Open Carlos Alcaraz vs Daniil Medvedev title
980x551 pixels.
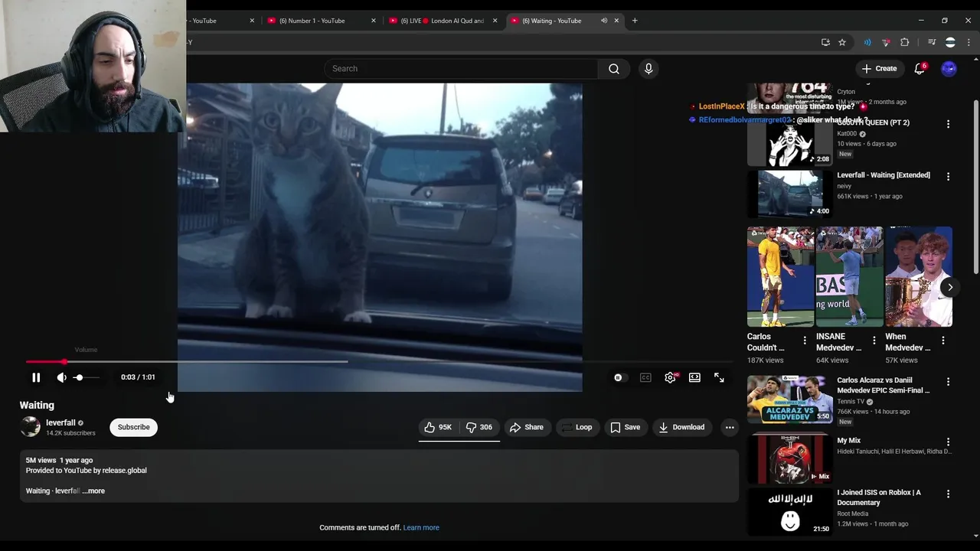(x=883, y=385)
